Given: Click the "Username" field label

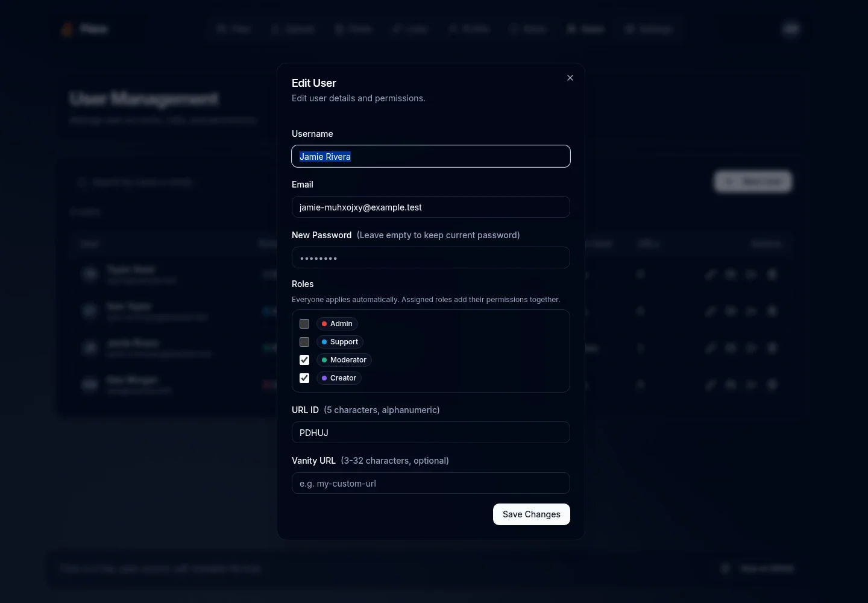Looking at the screenshot, I should [x=312, y=134].
